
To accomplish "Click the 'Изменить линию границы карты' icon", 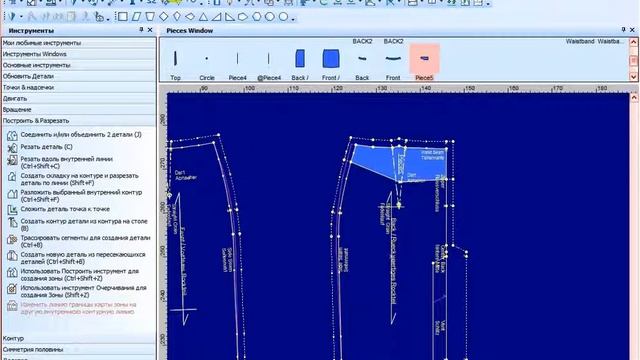I will click(12, 306).
